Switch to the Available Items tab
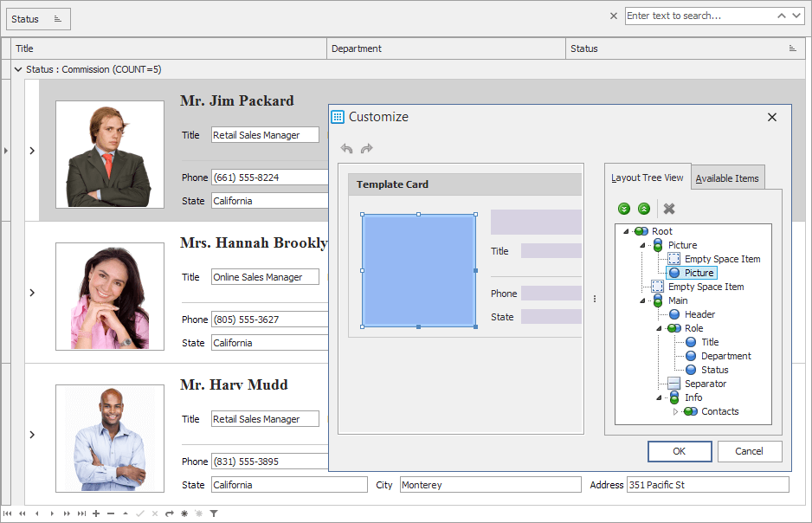This screenshot has height=523, width=812. tap(727, 177)
